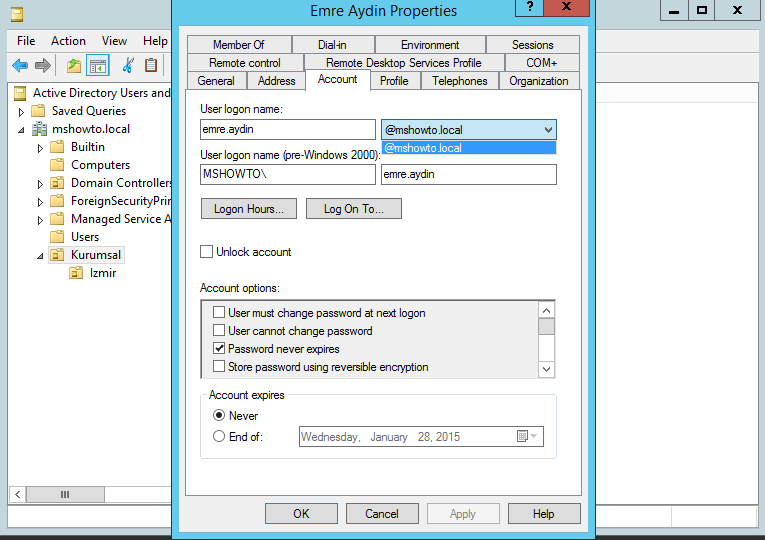
Task: Click the Up one level folder icon
Action: [73, 66]
